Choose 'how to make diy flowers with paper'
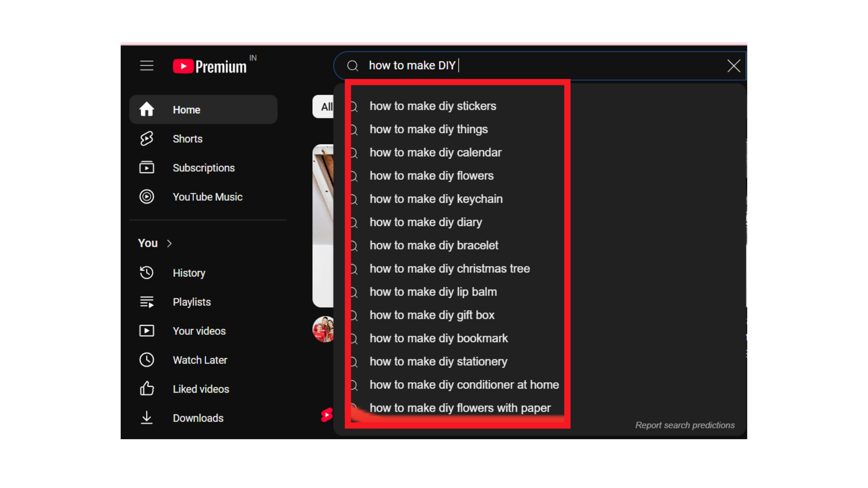 click(x=460, y=408)
